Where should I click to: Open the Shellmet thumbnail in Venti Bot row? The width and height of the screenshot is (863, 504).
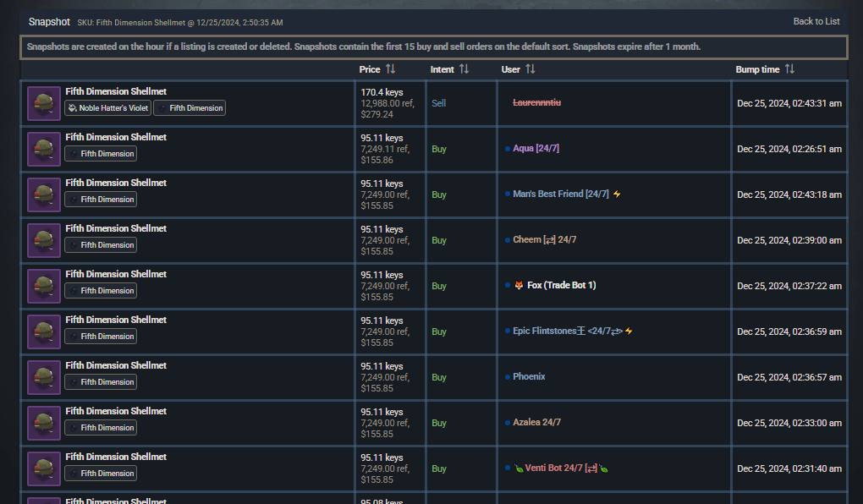tap(44, 468)
